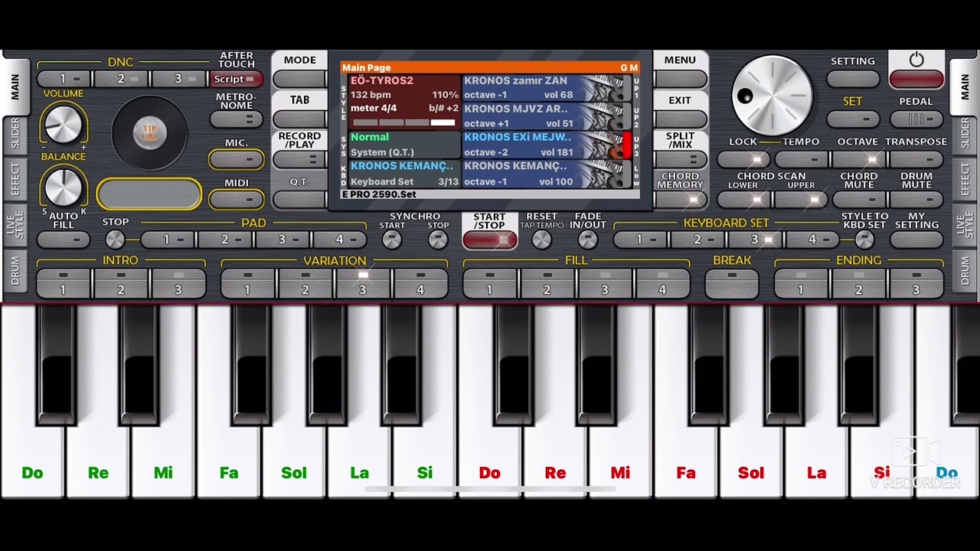Click the Volume knob
Image resolution: width=980 pixels, height=551 pixels.
(64, 123)
